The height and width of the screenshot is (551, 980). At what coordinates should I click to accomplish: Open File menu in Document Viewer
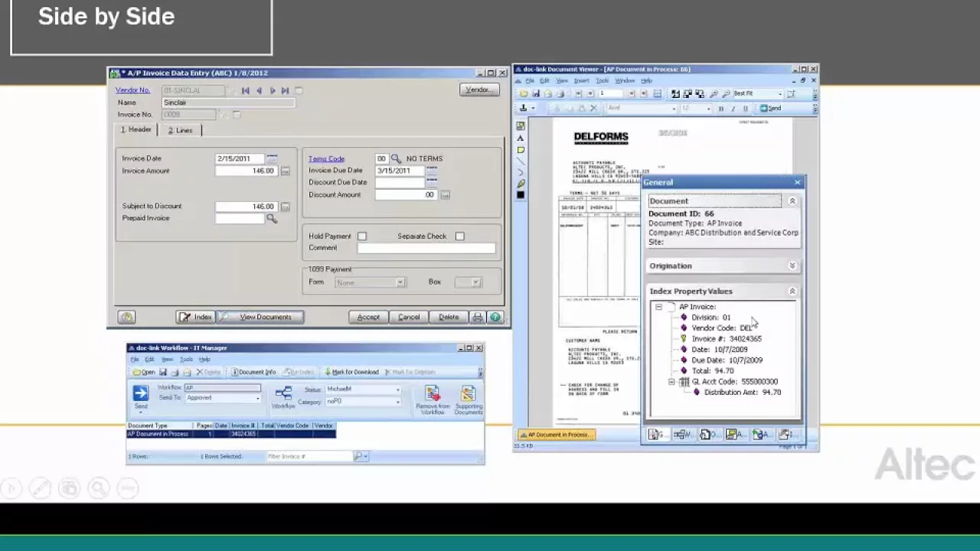coord(529,81)
